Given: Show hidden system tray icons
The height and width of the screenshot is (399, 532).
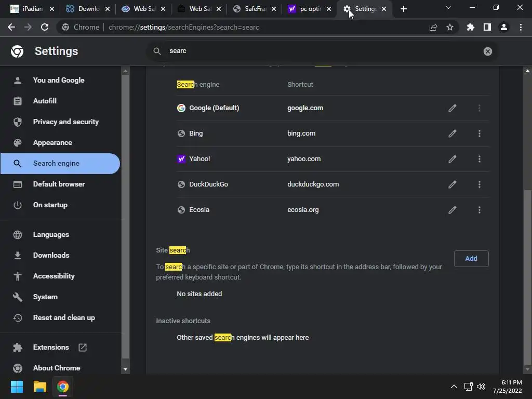Looking at the screenshot, I should [454, 387].
